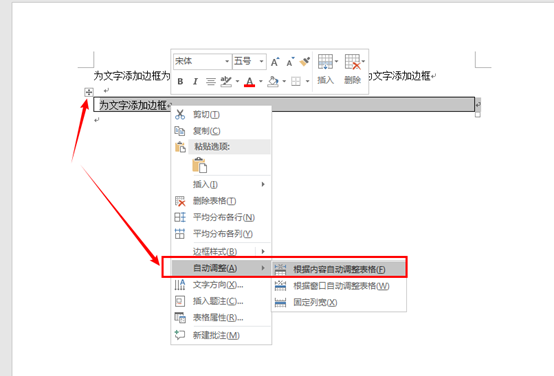This screenshot has width=554, height=376.
Task: Click the borders icon in mini toolbar
Action: [296, 82]
